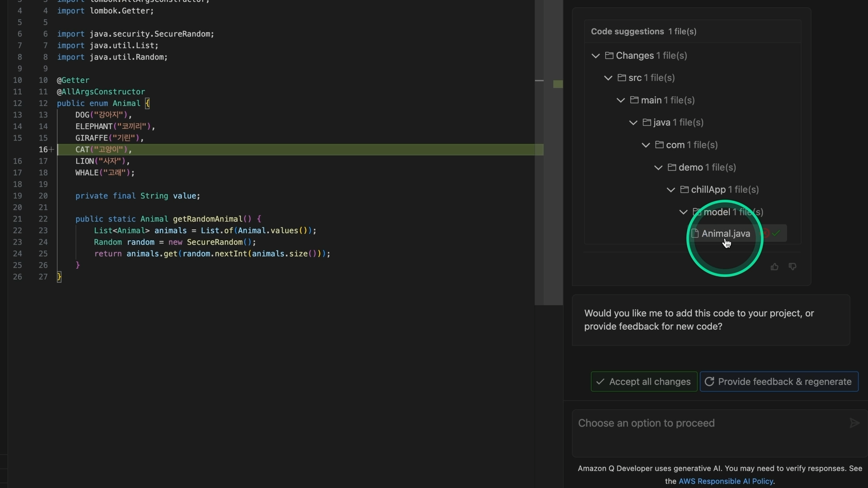
Task: Reject the Animal.java change with red icon
Action: (766, 234)
